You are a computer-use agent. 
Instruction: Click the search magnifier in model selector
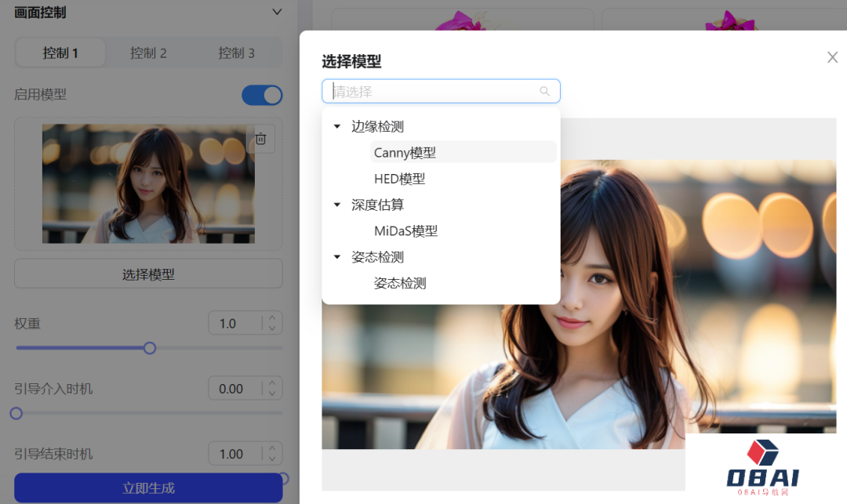[x=545, y=92]
